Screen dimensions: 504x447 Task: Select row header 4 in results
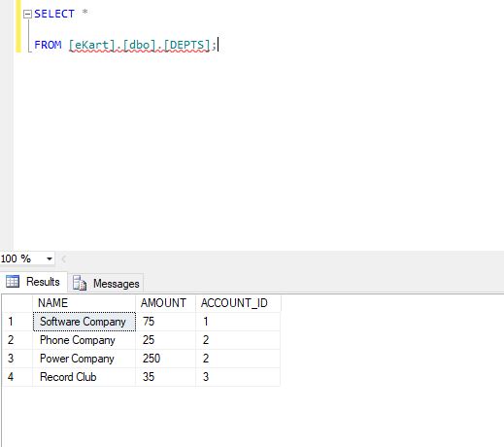point(17,377)
